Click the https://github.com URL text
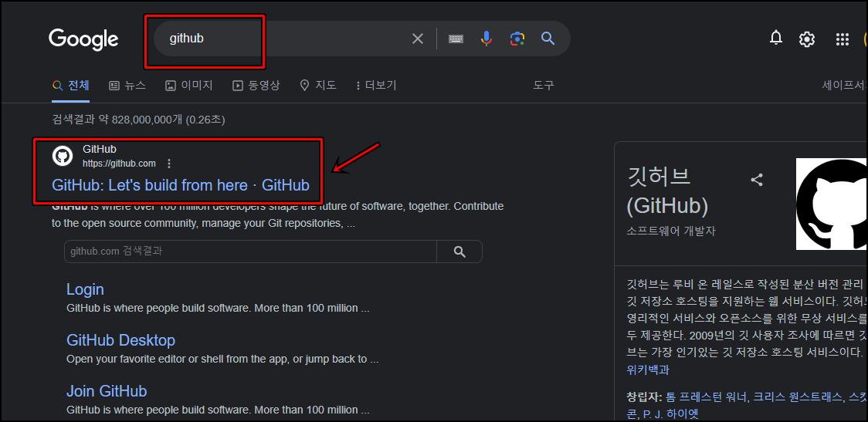 [x=119, y=163]
